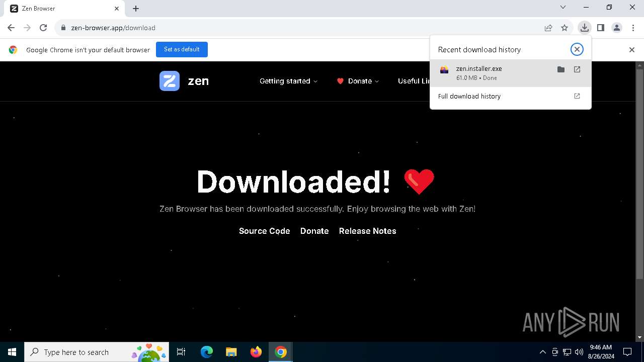Click the network tray icon
644x362 pixels.
[x=567, y=352]
